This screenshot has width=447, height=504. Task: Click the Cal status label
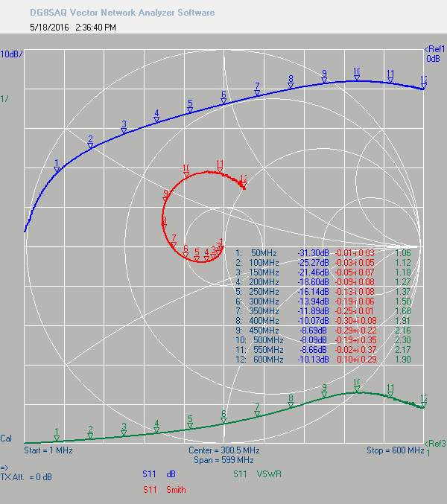(x=6, y=438)
